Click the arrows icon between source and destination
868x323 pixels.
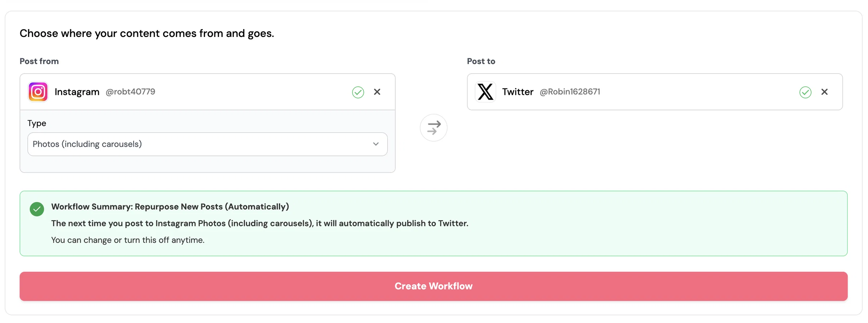(434, 128)
